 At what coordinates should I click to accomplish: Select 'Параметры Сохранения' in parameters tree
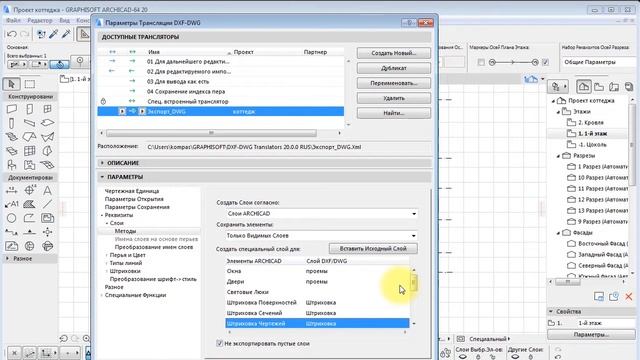click(x=137, y=207)
